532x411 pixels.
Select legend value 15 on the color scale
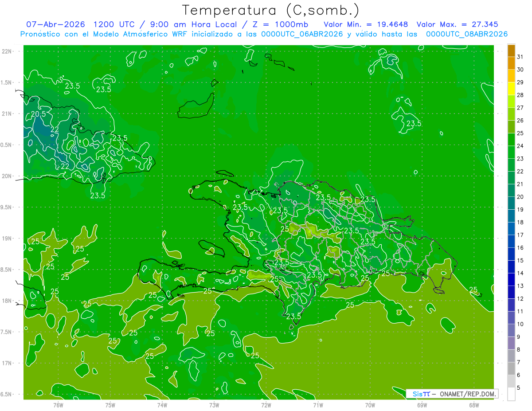520,260
